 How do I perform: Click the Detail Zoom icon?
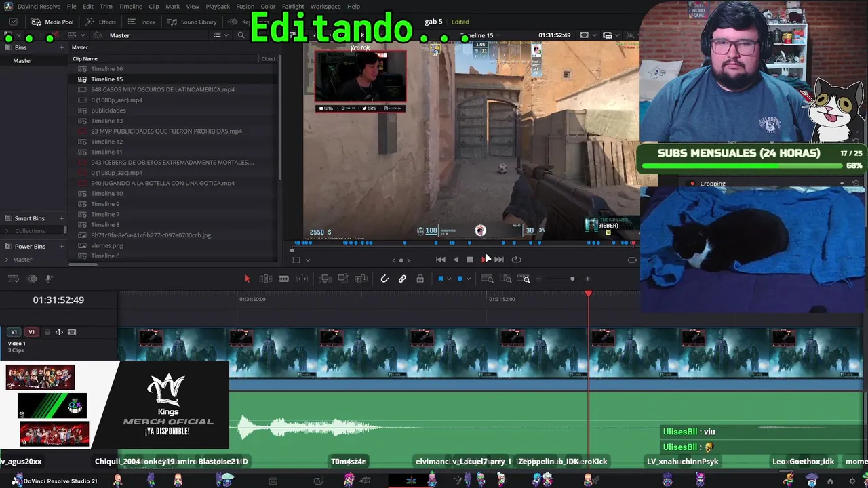pyautogui.click(x=507, y=279)
